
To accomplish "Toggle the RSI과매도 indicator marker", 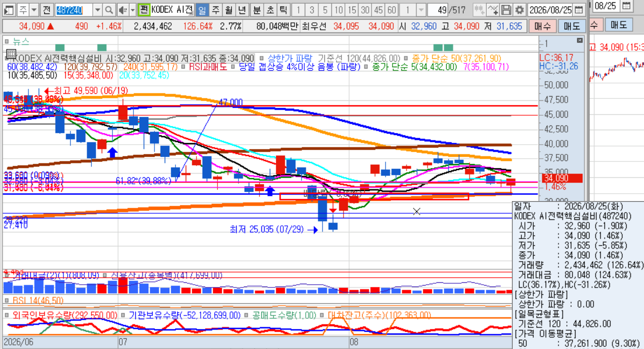I will point(184,67).
